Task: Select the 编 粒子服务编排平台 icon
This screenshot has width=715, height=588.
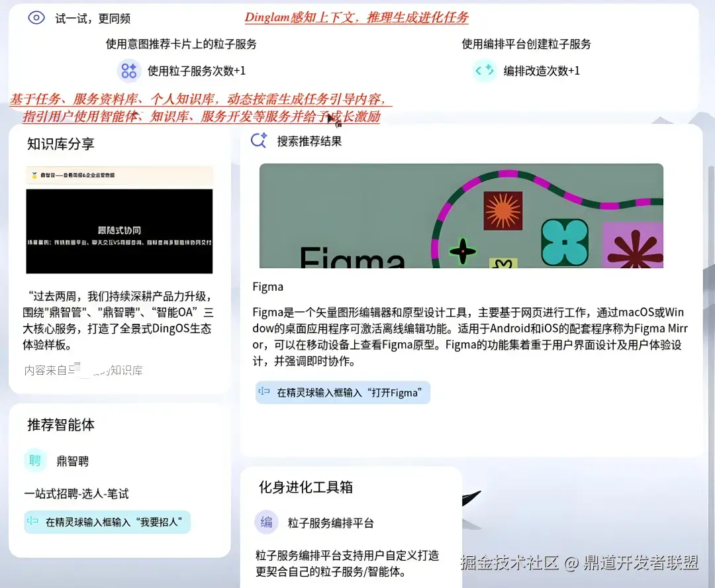Action: click(266, 522)
